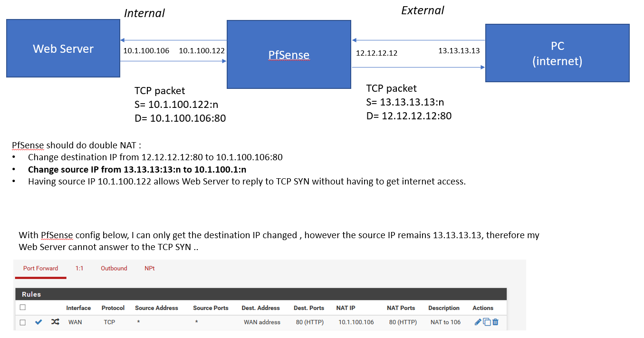The image size is (644, 338).
Task: Click the blue checkmark enabled-status icon
Action: tap(38, 322)
